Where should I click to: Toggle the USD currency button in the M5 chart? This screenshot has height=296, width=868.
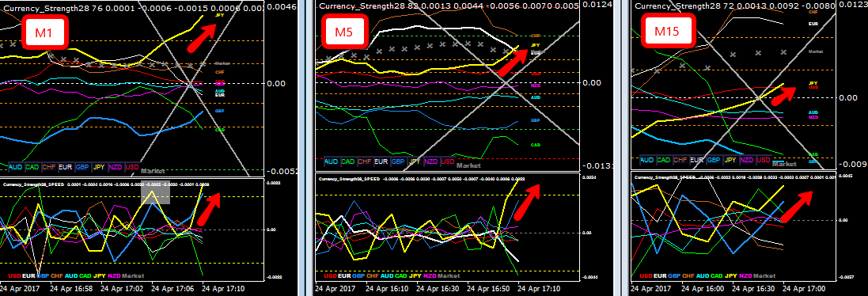coord(447,161)
